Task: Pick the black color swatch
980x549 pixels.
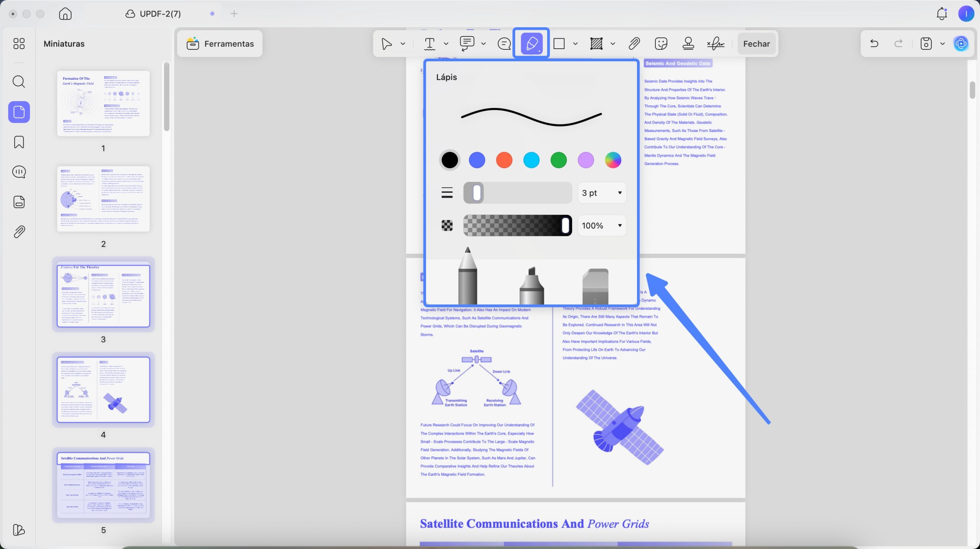Action: click(449, 160)
